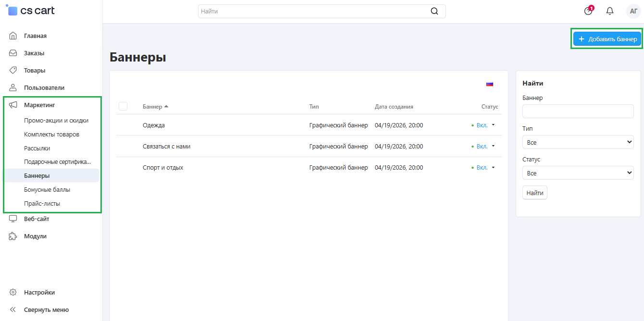Screen dimensions: 644x321
Task: Open status dropdown for Одежда banner
Action: tap(484, 125)
